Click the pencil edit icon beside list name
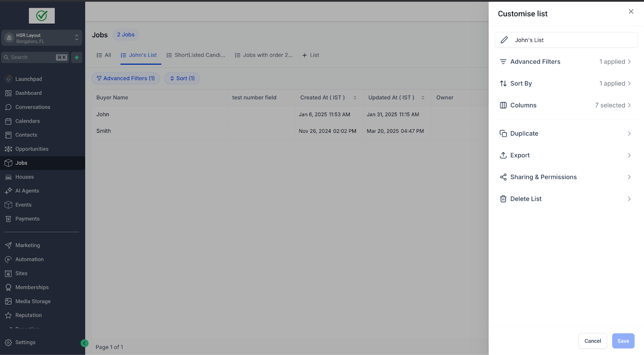This screenshot has height=355, width=644. 504,40
